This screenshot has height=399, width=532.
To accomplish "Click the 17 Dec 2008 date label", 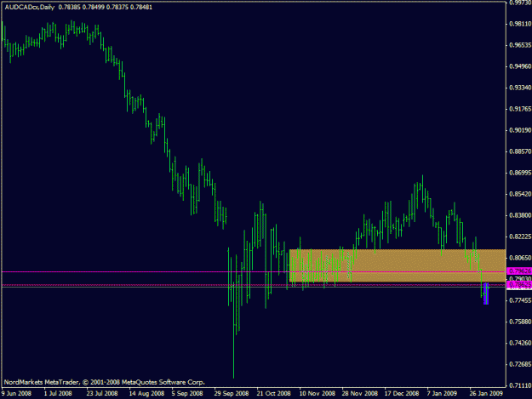I will pos(402,394).
